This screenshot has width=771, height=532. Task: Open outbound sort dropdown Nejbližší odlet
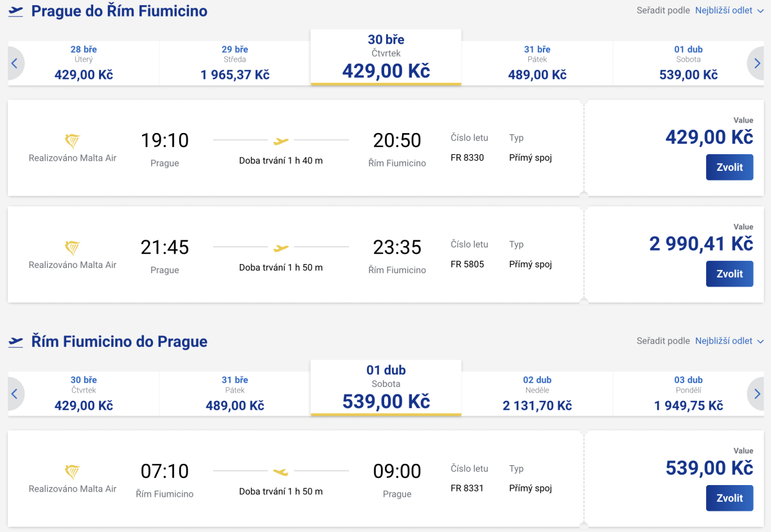pyautogui.click(x=729, y=11)
